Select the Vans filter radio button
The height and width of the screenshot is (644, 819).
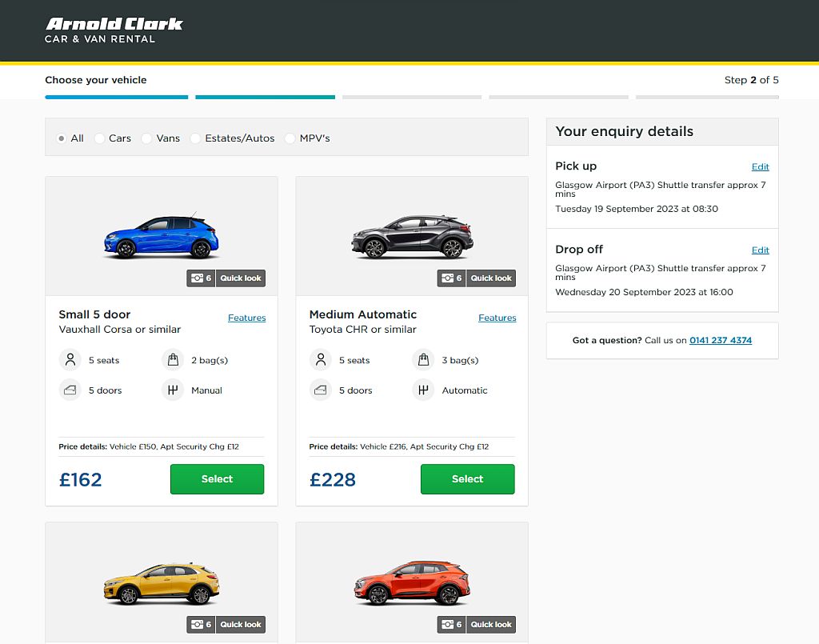click(x=146, y=138)
